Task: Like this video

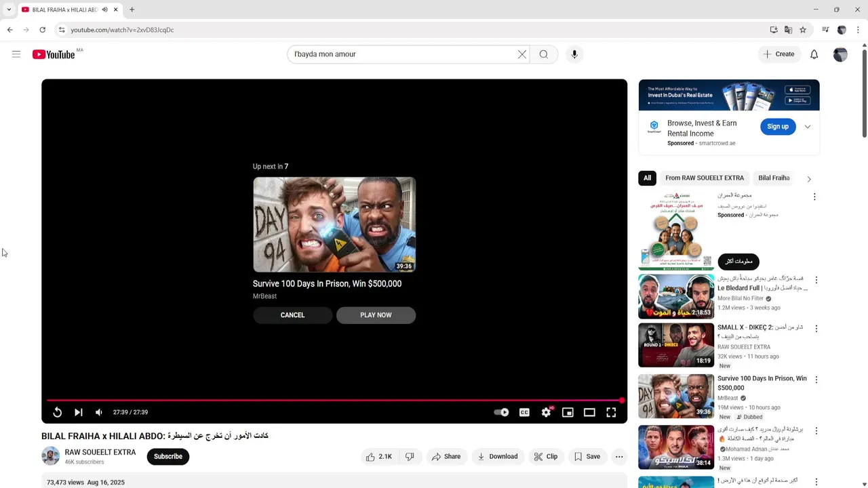Action: [x=379, y=457]
